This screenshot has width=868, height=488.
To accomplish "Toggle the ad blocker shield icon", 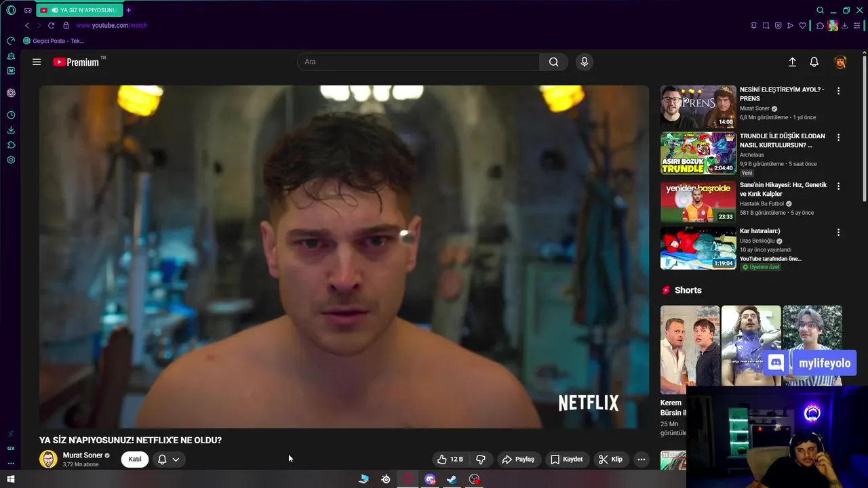I will (x=778, y=26).
